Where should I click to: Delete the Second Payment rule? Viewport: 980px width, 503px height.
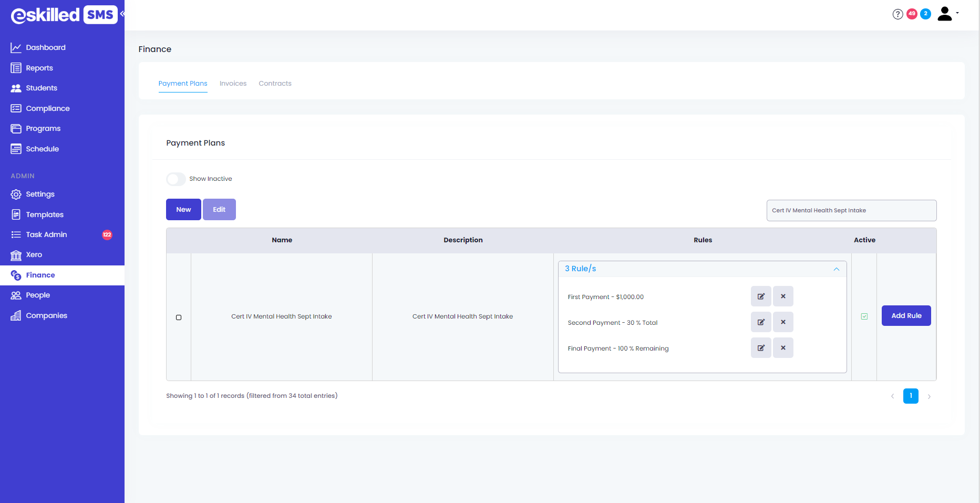pyautogui.click(x=783, y=322)
